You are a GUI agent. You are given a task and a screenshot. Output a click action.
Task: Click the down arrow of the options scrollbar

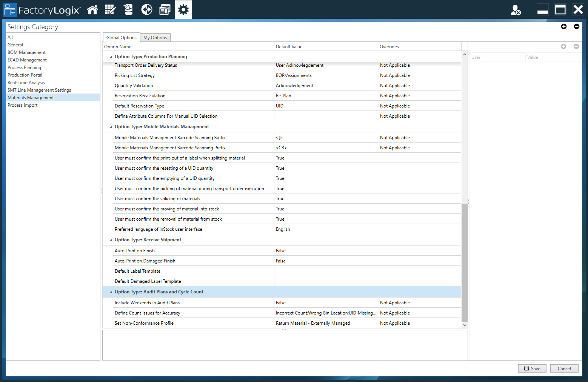coord(465,325)
